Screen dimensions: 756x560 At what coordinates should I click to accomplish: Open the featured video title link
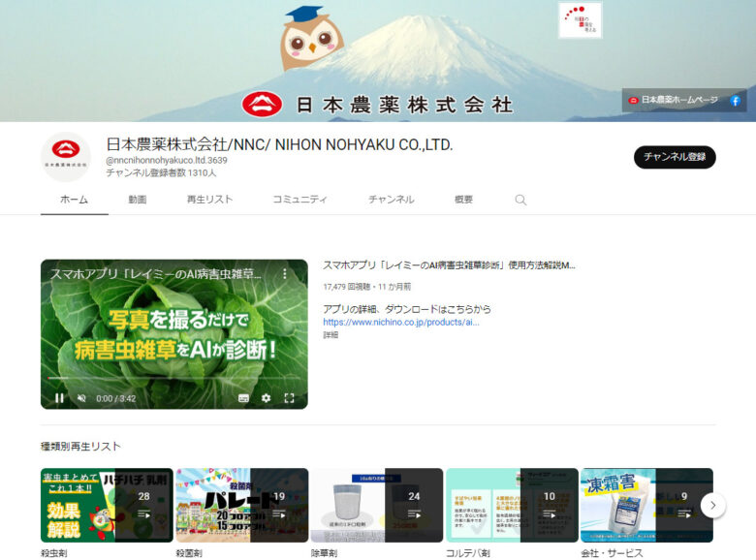(x=449, y=265)
